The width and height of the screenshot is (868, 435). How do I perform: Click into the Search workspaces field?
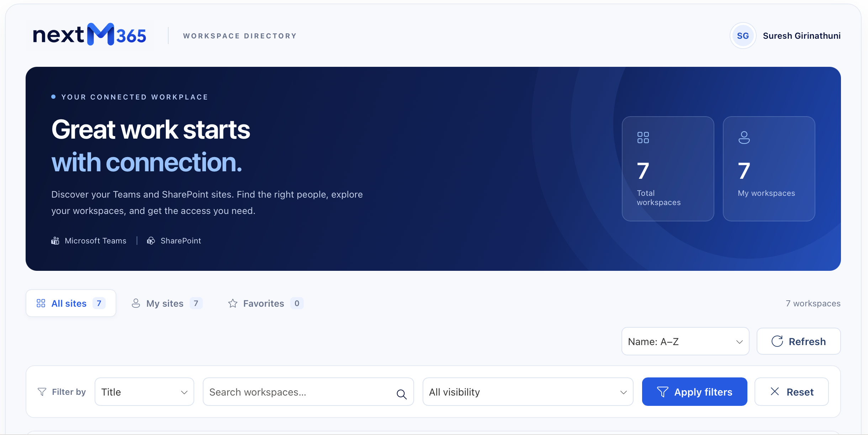308,392
